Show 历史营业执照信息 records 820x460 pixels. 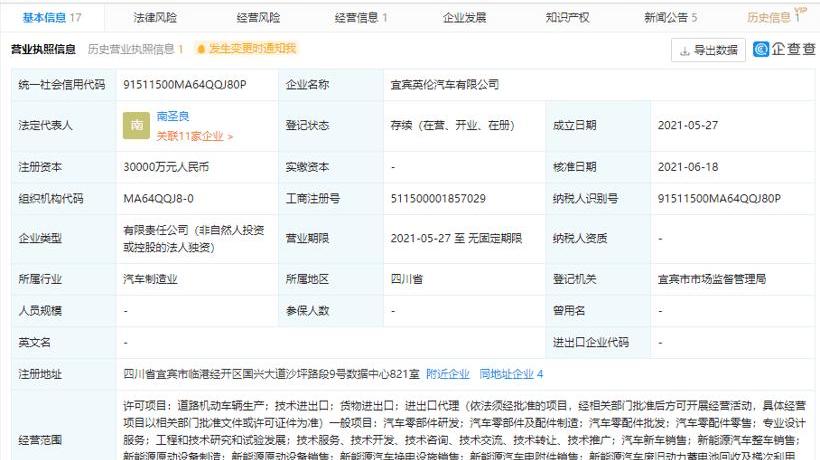[134, 49]
